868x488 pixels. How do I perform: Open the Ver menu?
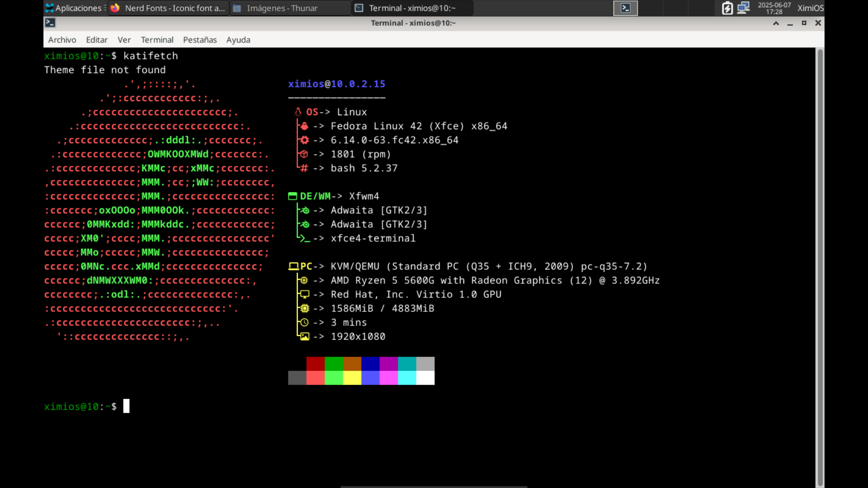coord(124,40)
